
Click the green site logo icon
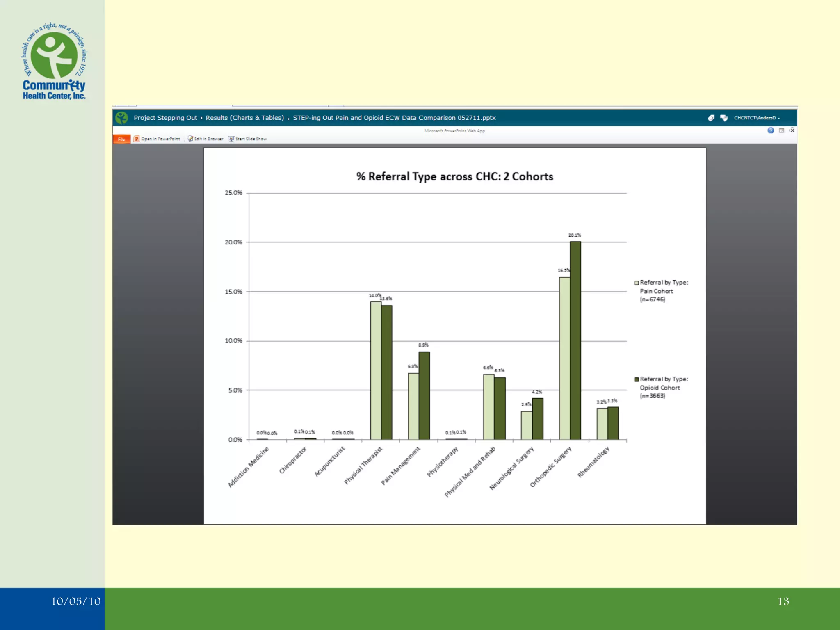click(121, 118)
